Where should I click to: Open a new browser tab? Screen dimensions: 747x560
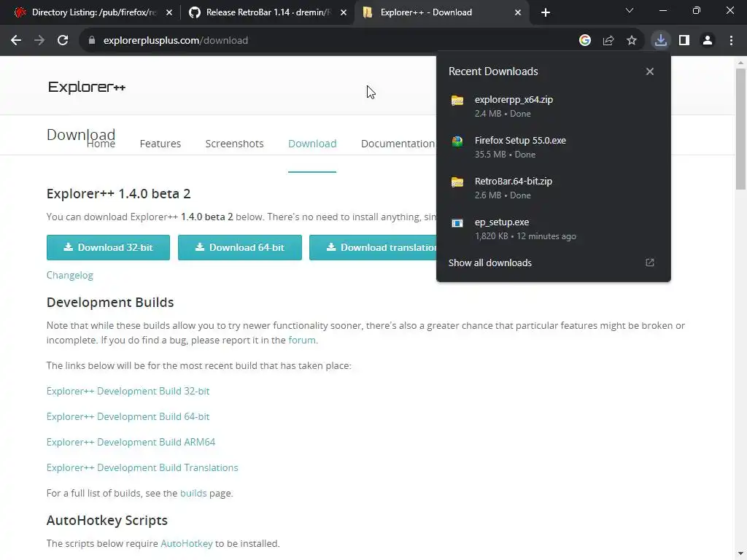pyautogui.click(x=546, y=12)
